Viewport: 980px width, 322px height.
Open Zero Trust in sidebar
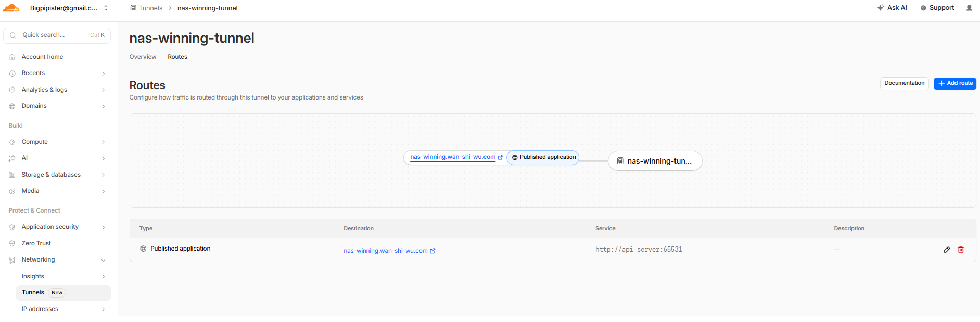[36, 243]
